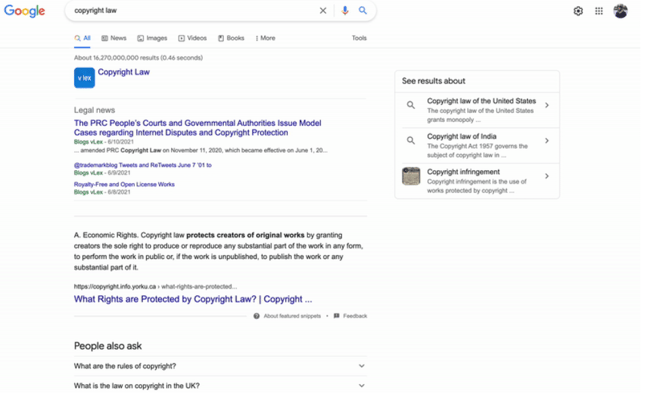The image size is (670, 399).
Task: Click the vLex blue logo thumbnail
Action: (x=84, y=78)
